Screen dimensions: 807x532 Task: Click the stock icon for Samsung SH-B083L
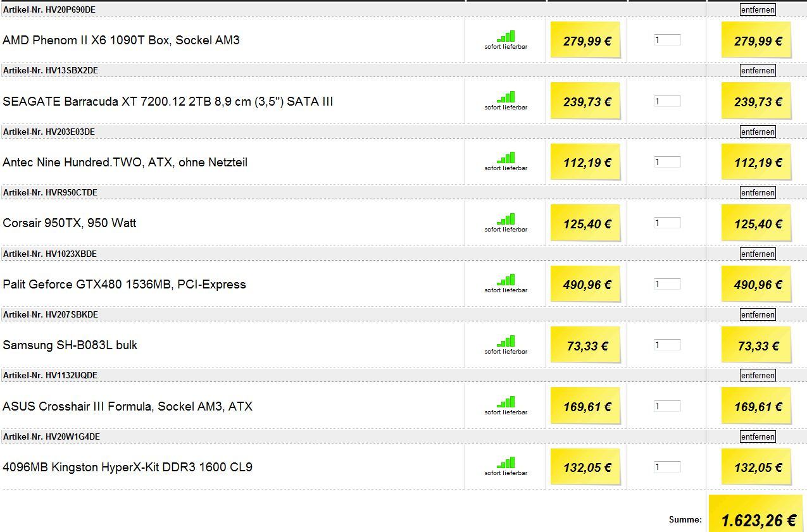506,342
